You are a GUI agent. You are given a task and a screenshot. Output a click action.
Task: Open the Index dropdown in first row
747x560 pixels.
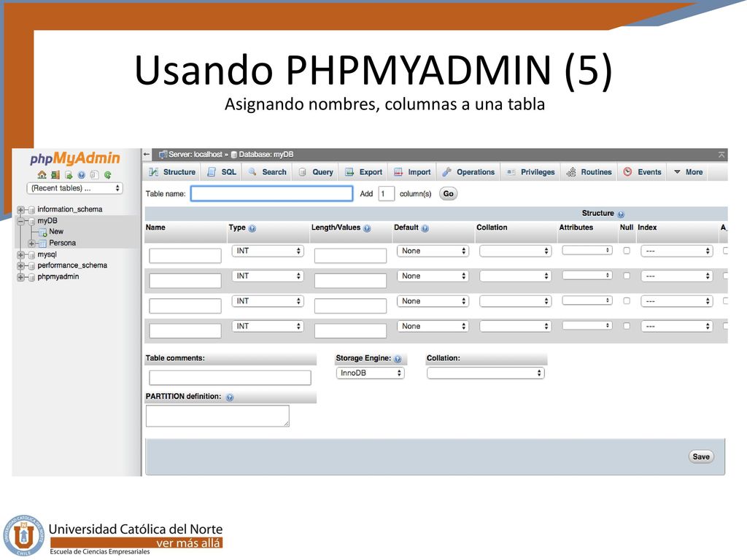(x=676, y=251)
